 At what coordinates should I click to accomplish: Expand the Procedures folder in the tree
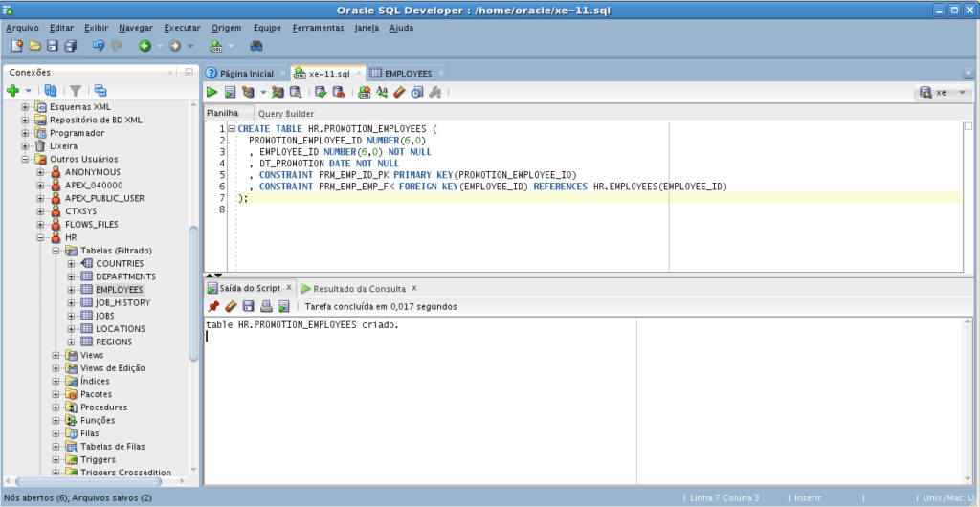point(56,408)
